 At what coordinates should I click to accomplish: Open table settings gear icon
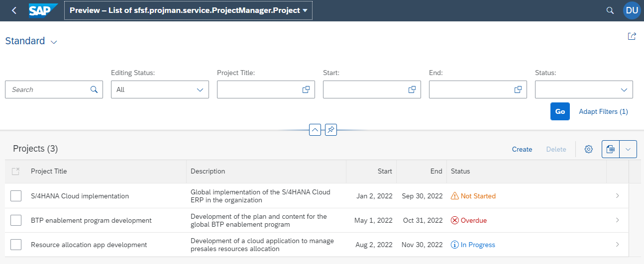(x=589, y=149)
